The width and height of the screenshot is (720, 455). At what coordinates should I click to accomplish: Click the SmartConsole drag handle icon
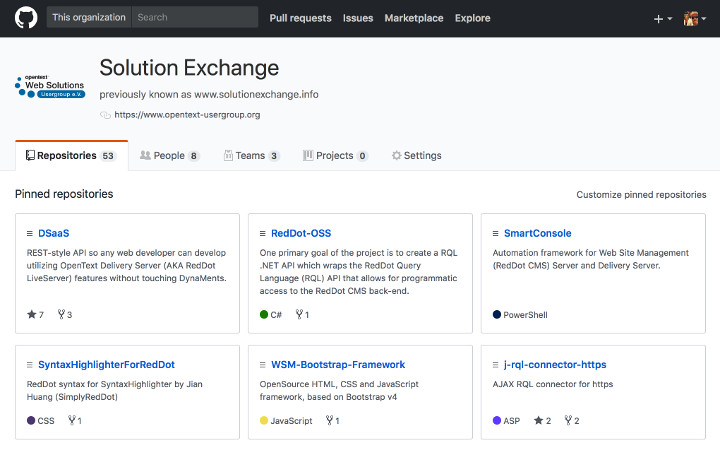[x=495, y=234]
